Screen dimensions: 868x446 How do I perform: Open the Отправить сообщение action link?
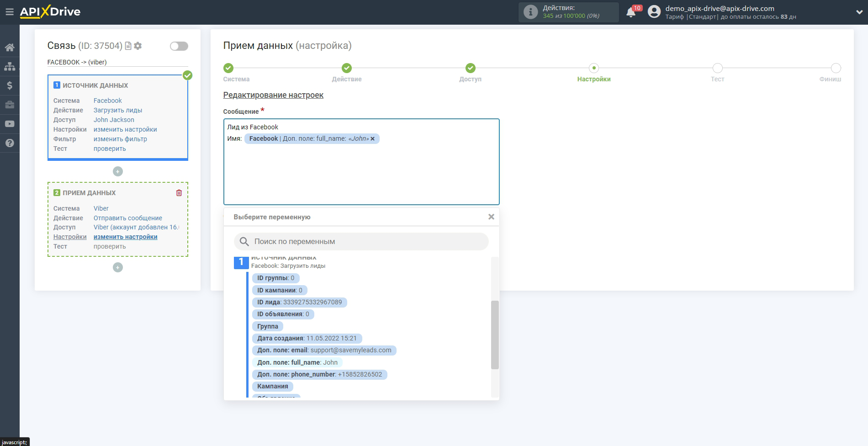(x=128, y=218)
